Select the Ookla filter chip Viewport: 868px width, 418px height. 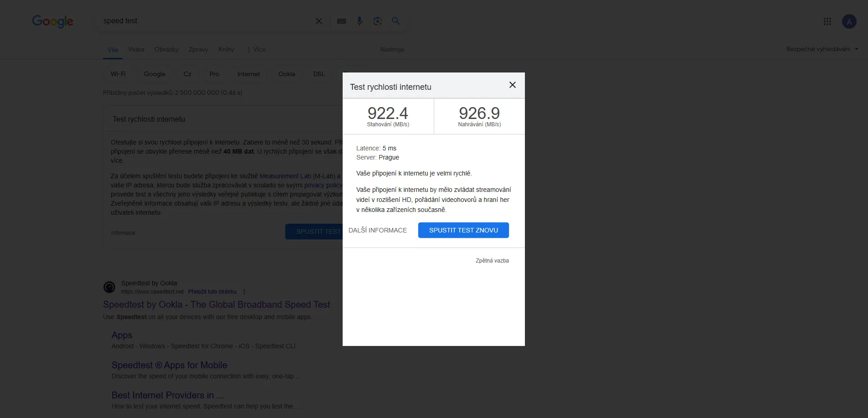click(x=287, y=74)
